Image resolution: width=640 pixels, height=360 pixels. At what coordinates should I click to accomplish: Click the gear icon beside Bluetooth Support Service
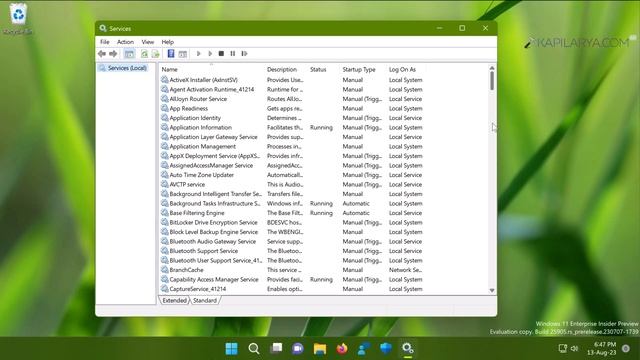point(164,251)
